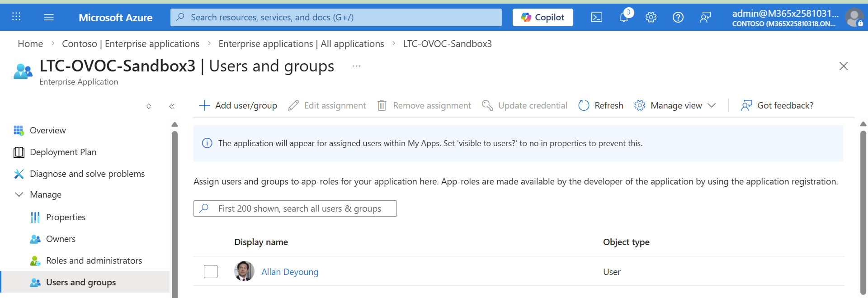Open the Cloud Shell terminal icon
This screenshot has height=298, width=868.
[x=596, y=17]
